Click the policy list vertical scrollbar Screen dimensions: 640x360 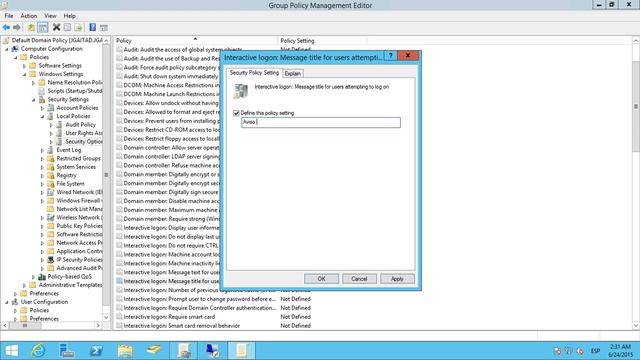(x=636, y=106)
